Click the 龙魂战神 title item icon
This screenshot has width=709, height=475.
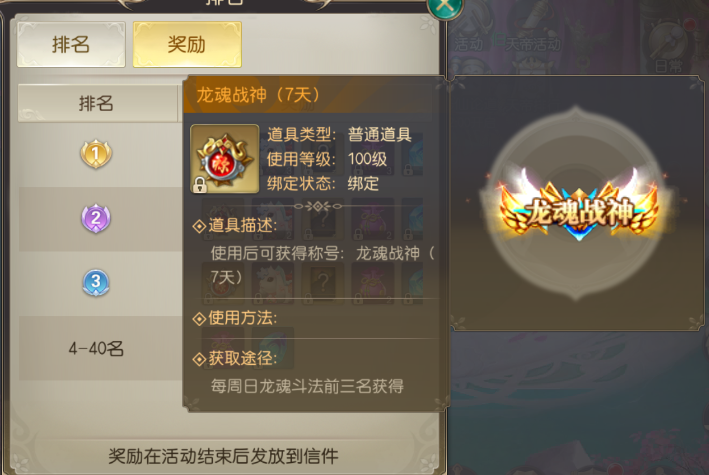[225, 159]
